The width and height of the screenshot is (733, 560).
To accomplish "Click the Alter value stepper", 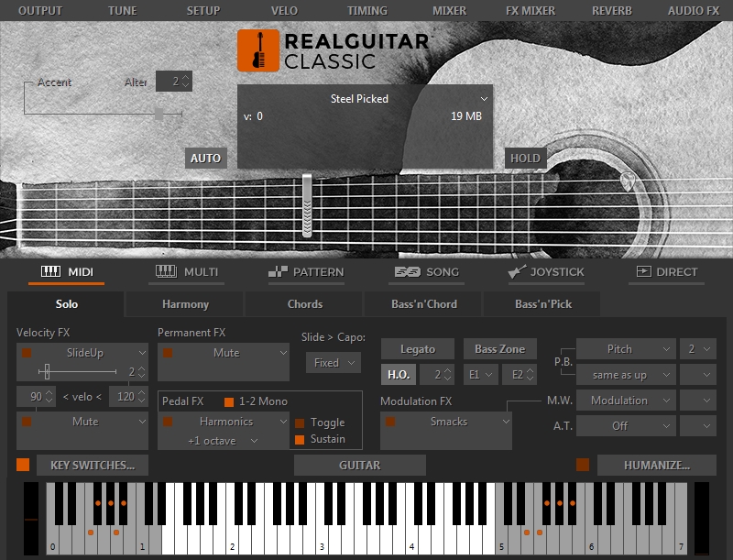I will (186, 82).
